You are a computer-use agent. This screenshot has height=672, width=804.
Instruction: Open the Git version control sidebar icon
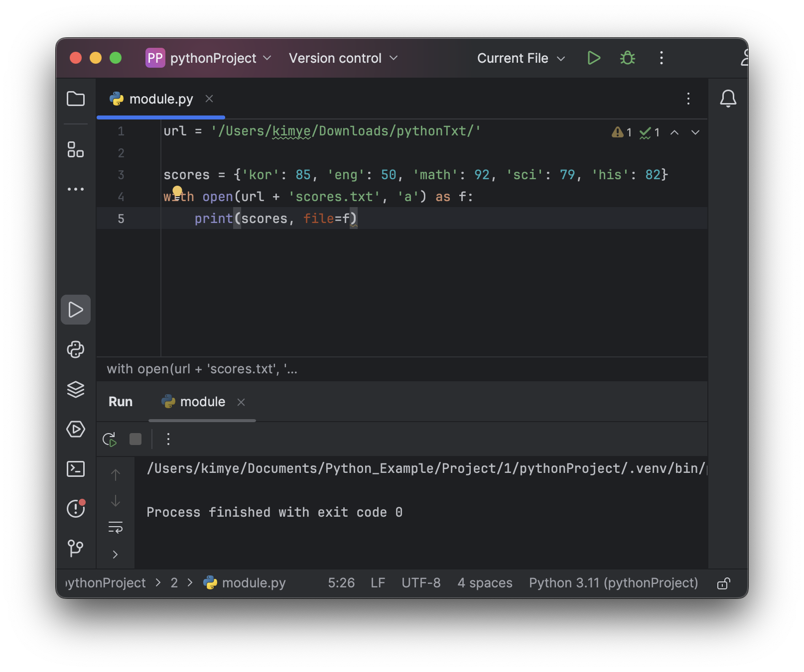tap(76, 548)
